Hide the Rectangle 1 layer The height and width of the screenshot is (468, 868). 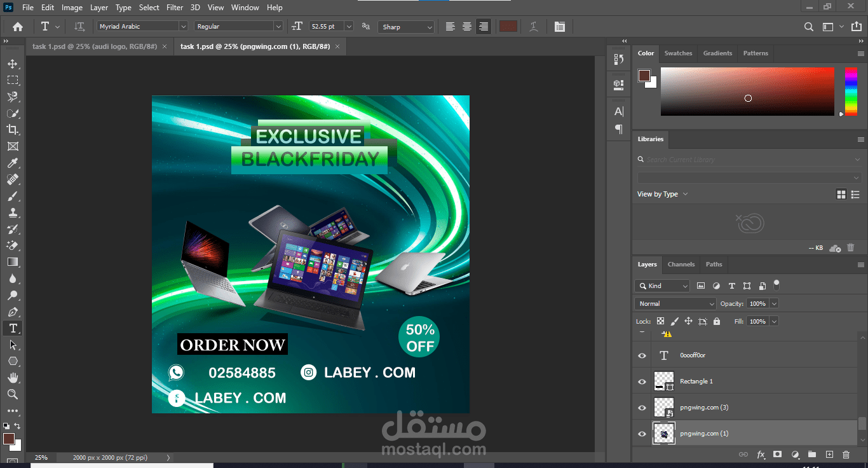[x=642, y=382]
